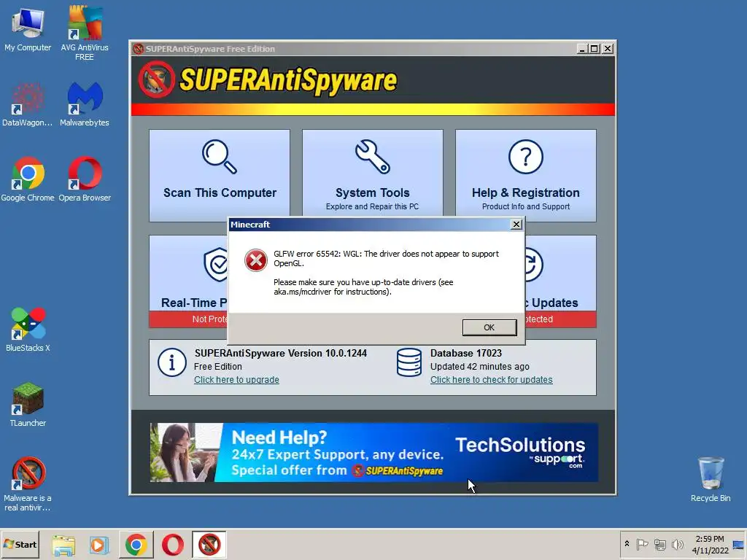Click Opera taskbar button

(x=172, y=544)
